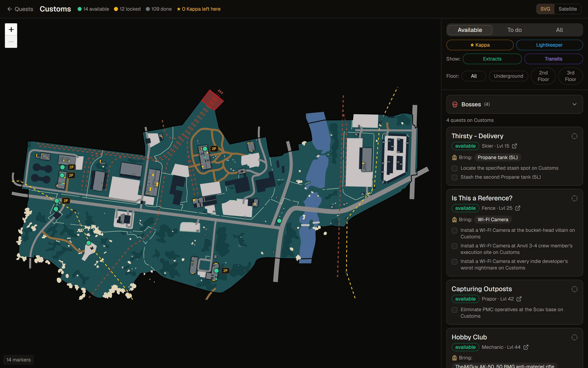Click the green marker by the river bridge road
588x368 pixels.
279,221
